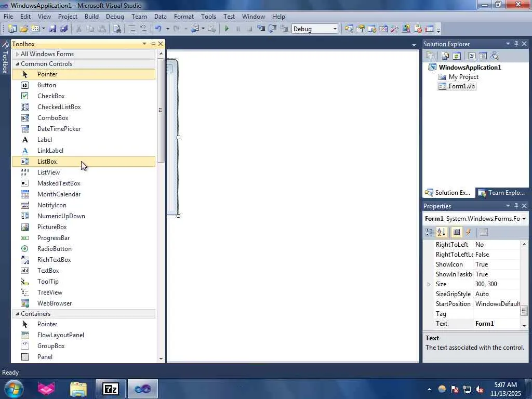
Task: Save the current file with floppy icon
Action: point(52,29)
